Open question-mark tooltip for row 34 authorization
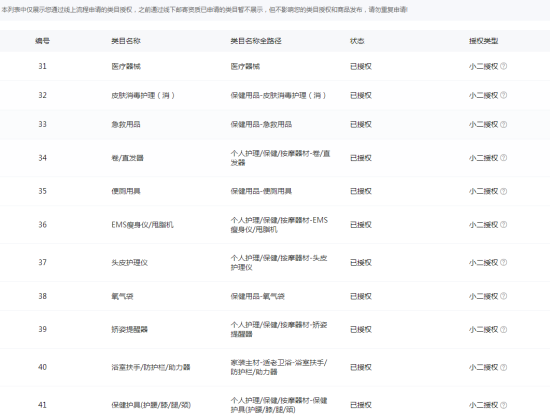Screen dimensions: 550x420 click(503, 158)
